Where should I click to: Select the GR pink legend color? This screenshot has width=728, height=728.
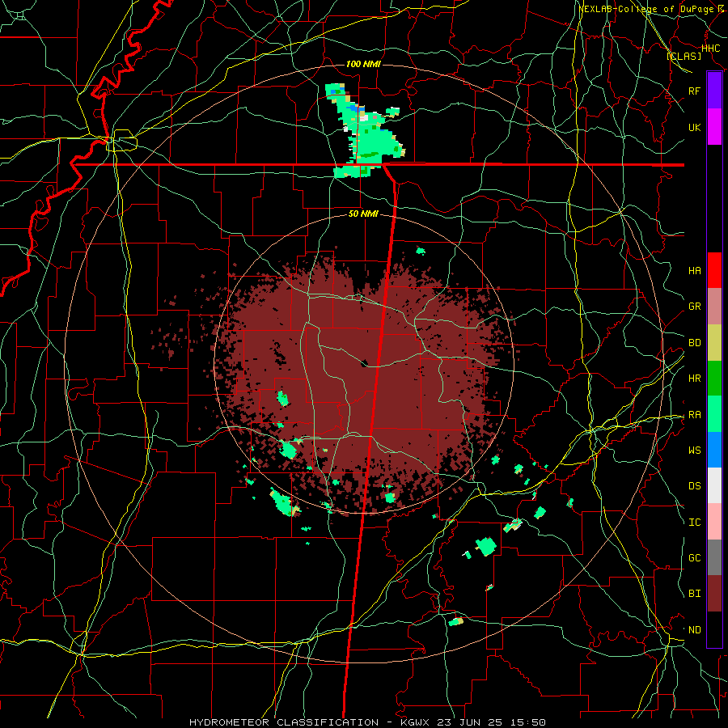point(714,307)
